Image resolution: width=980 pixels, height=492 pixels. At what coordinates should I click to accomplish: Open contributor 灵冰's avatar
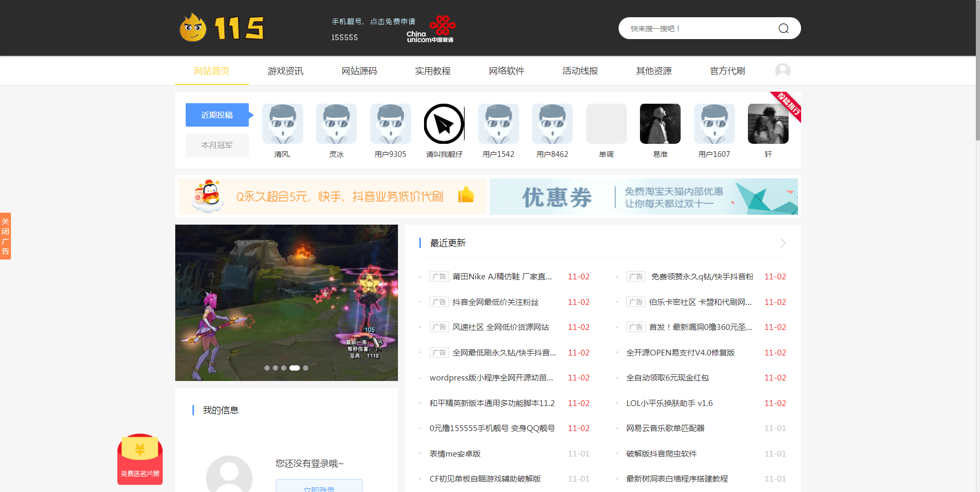pyautogui.click(x=336, y=124)
